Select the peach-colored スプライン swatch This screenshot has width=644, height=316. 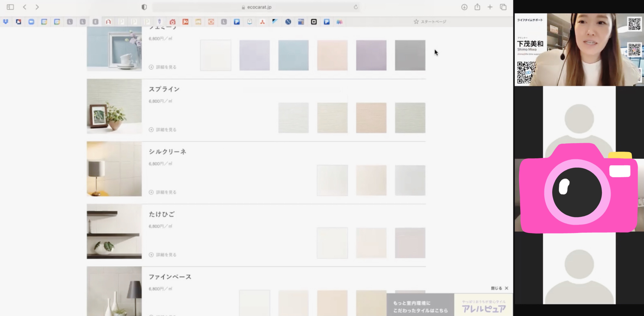point(371,118)
